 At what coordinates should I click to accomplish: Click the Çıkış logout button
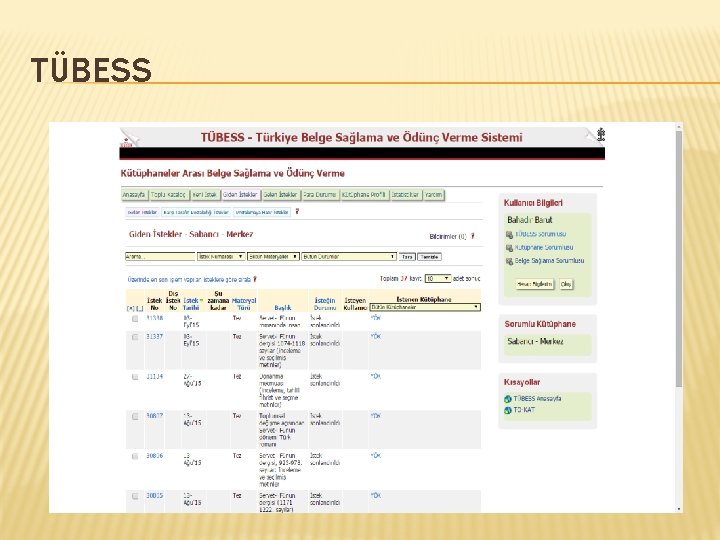pyautogui.click(x=566, y=284)
